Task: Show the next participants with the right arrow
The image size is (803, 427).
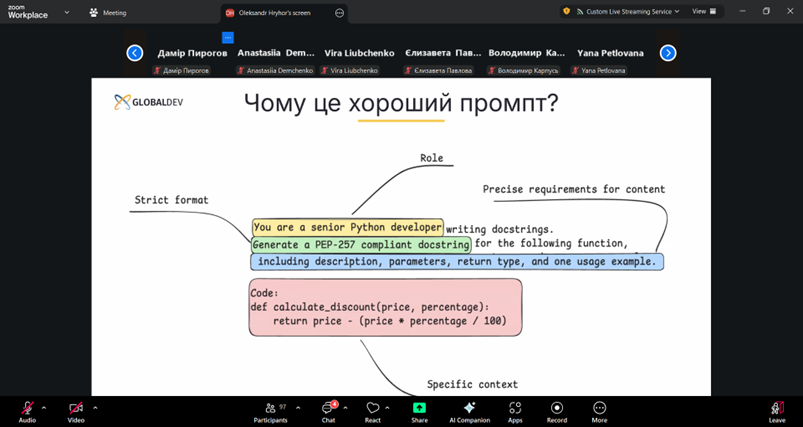Action: pos(668,53)
